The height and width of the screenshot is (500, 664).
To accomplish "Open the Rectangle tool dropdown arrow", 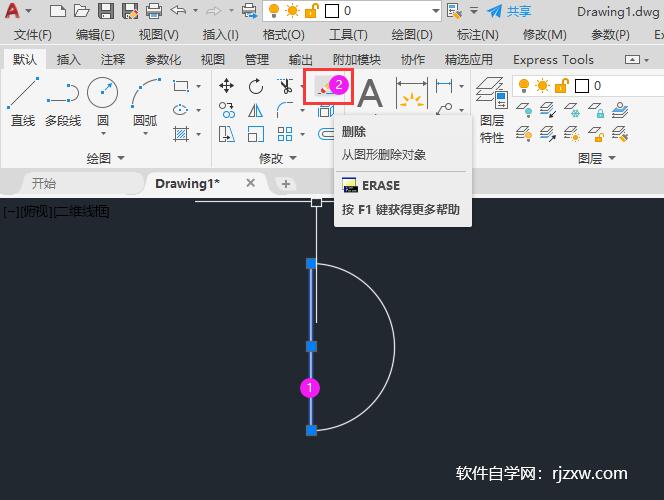I will [x=199, y=86].
